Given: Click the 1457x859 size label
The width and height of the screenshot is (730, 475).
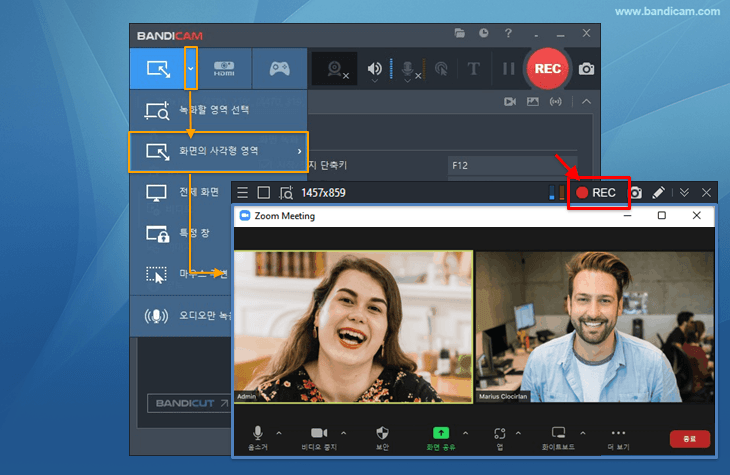Looking at the screenshot, I should pos(323,193).
